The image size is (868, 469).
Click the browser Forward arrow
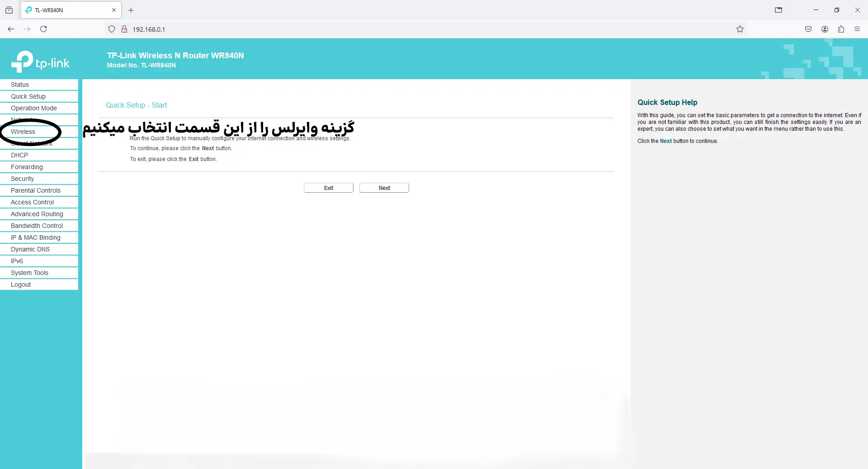click(27, 29)
